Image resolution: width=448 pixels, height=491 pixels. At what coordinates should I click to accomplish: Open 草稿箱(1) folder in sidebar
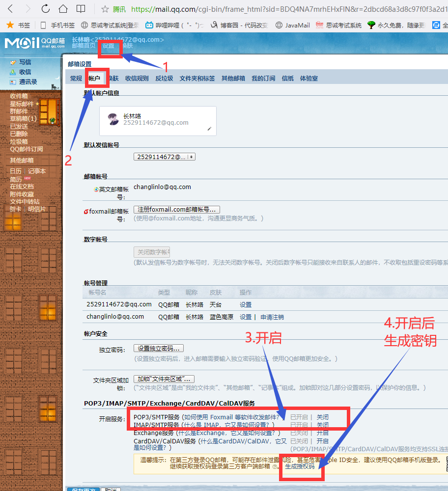(23, 119)
